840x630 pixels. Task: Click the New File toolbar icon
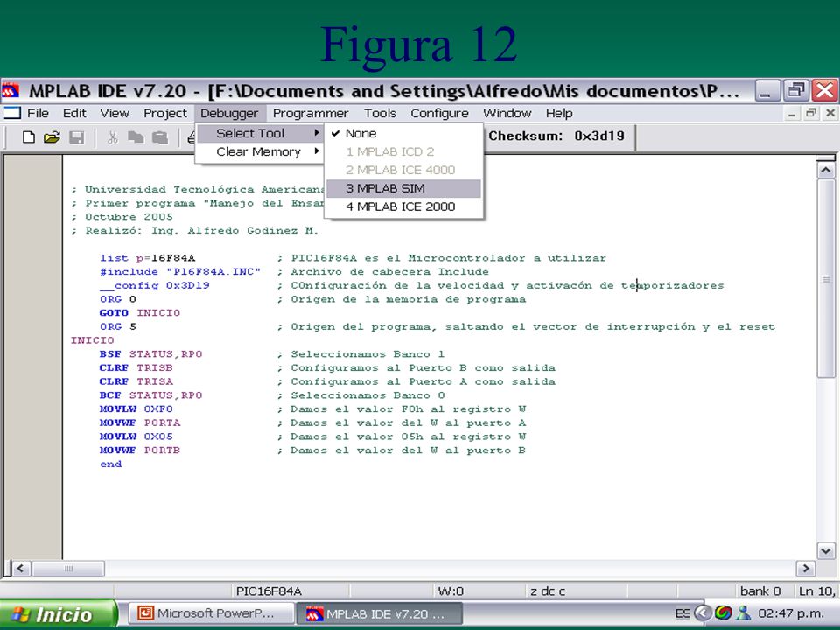pos(29,137)
